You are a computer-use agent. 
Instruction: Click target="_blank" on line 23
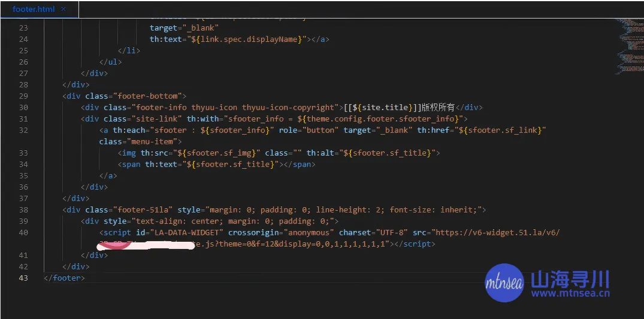point(185,28)
